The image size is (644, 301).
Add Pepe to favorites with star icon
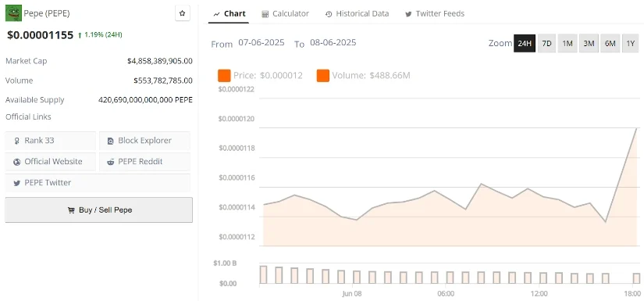[183, 13]
